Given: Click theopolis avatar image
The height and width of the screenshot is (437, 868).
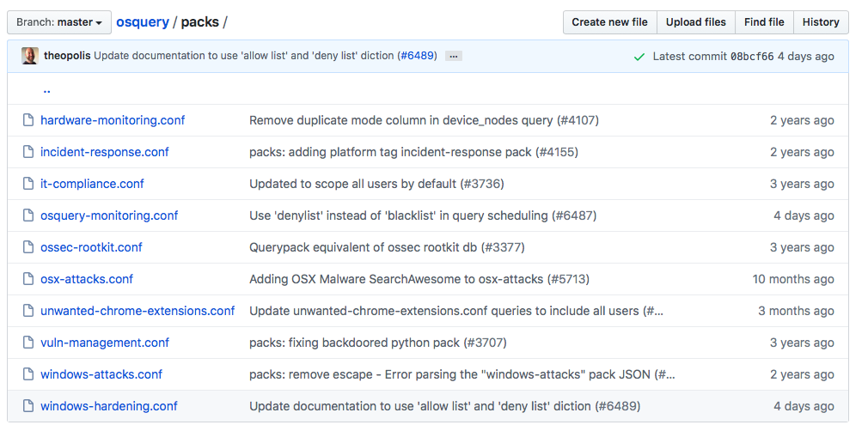Looking at the screenshot, I should 30,56.
